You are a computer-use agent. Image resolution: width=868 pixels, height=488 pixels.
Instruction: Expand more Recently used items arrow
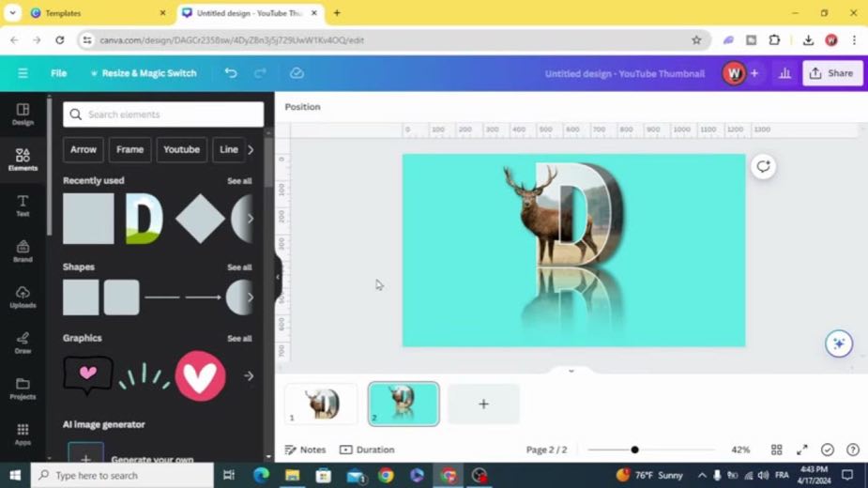[251, 219]
